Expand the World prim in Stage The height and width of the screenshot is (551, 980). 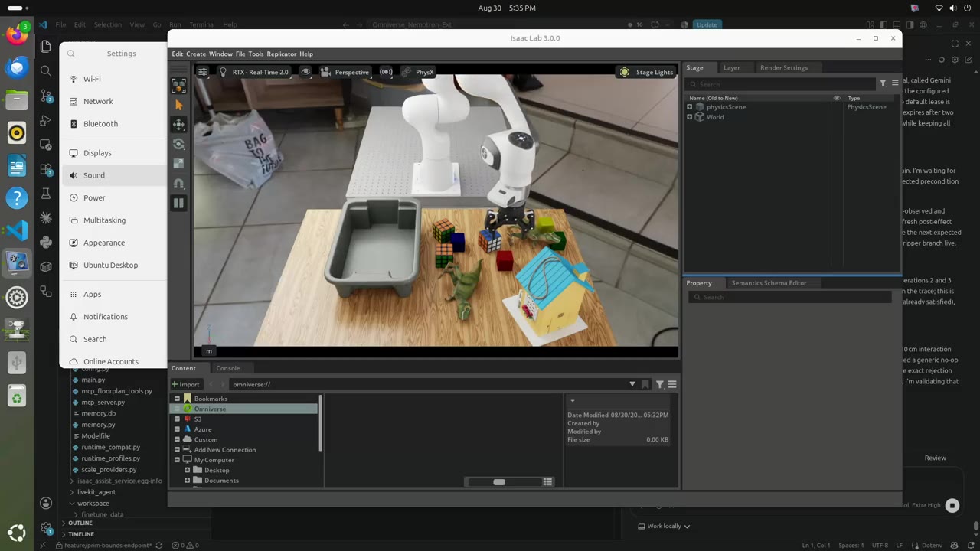pos(690,117)
